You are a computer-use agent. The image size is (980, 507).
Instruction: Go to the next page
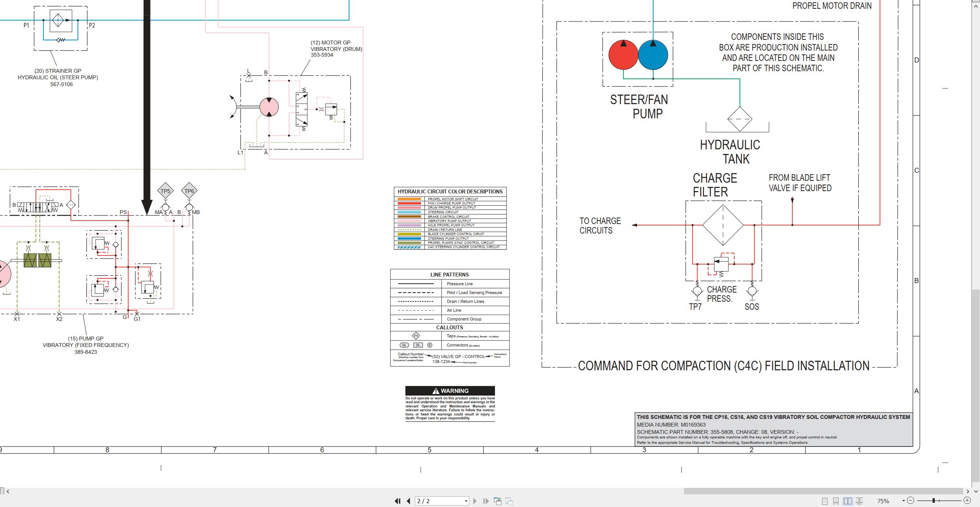(x=475, y=501)
